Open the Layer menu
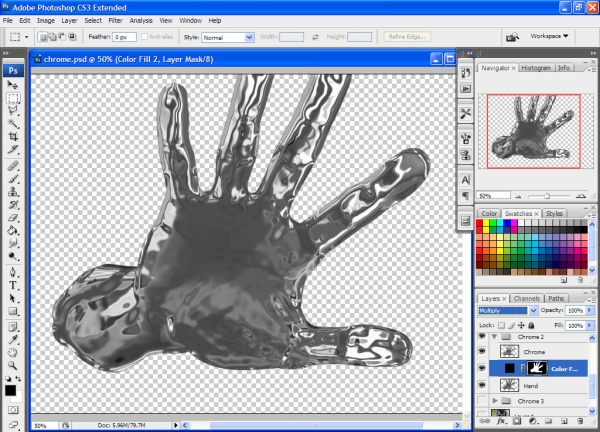The width and height of the screenshot is (600, 432). [69, 21]
